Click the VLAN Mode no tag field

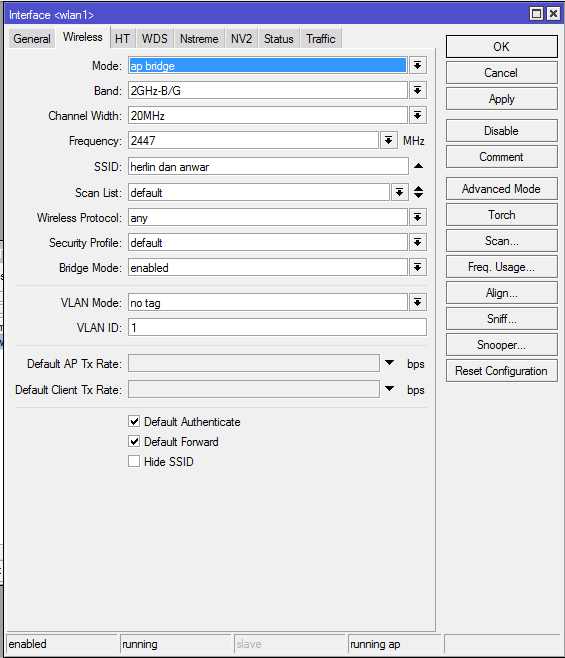[268, 302]
